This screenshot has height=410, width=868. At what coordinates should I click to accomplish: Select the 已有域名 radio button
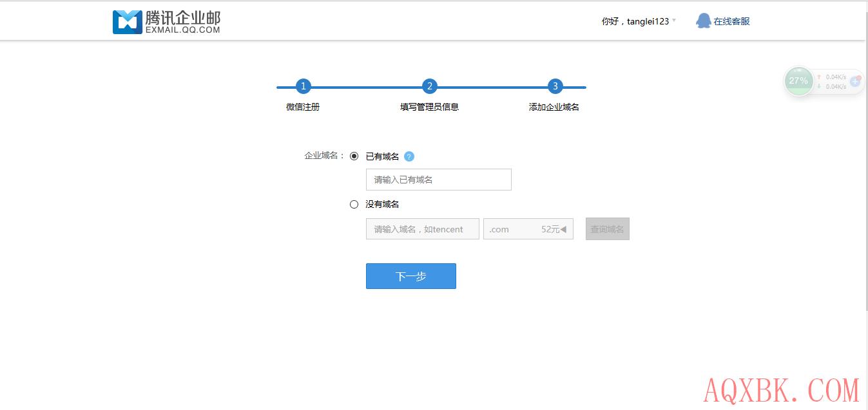(x=354, y=156)
